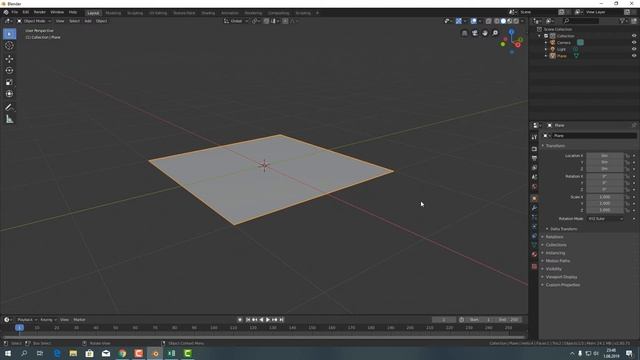Toggle viewport overlays

[x=473, y=21]
